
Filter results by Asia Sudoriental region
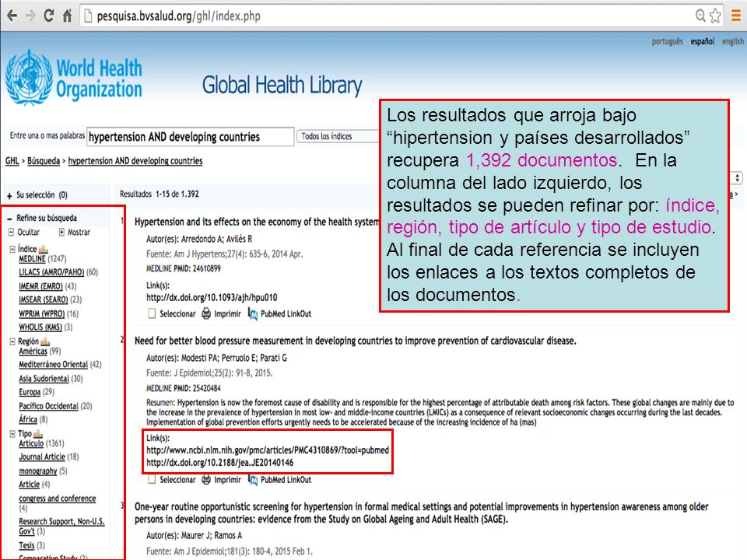point(44,379)
